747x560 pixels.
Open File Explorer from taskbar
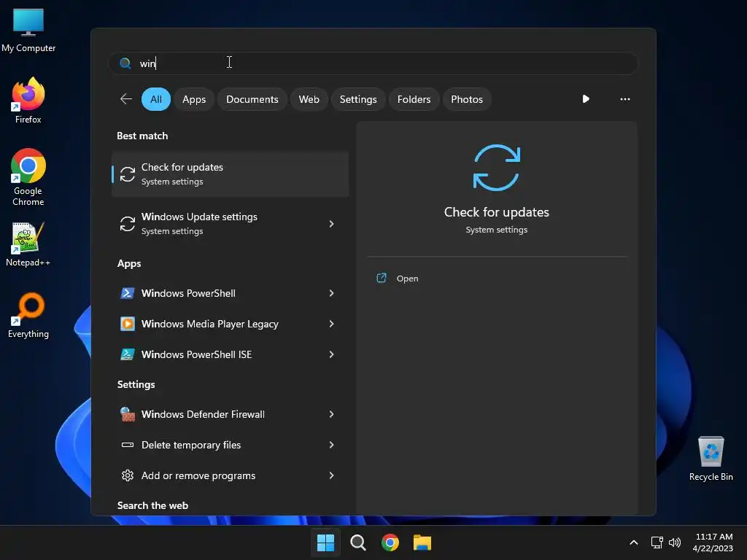pos(422,542)
